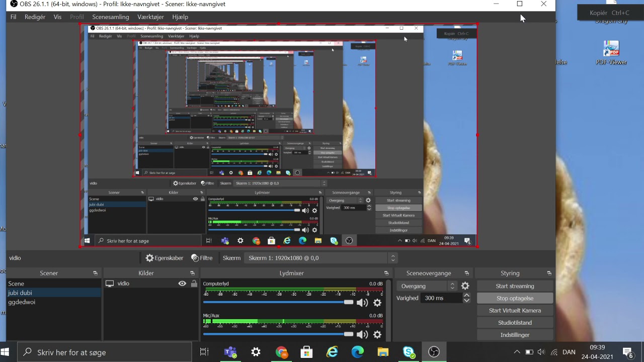This screenshot has height=362, width=644.
Task: Open Task View on the taskbar
Action: tap(204, 352)
